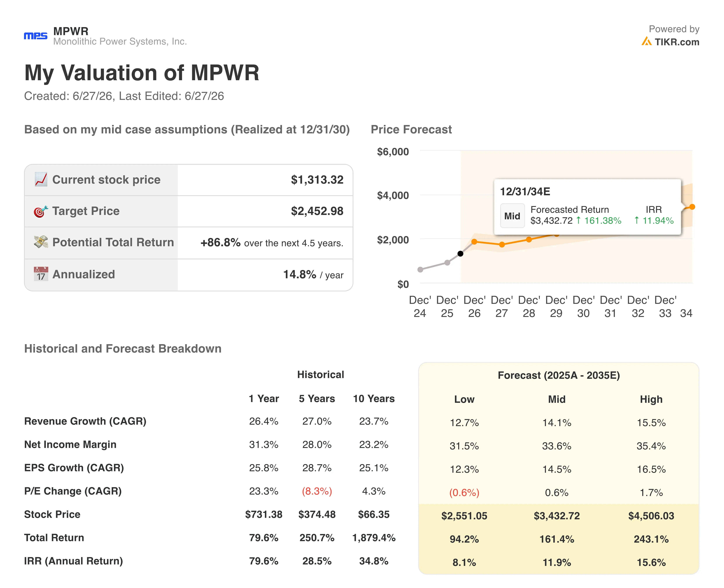Click the gray Dec 24 historical point
Viewport: 724px width, 588px height.
click(x=420, y=270)
